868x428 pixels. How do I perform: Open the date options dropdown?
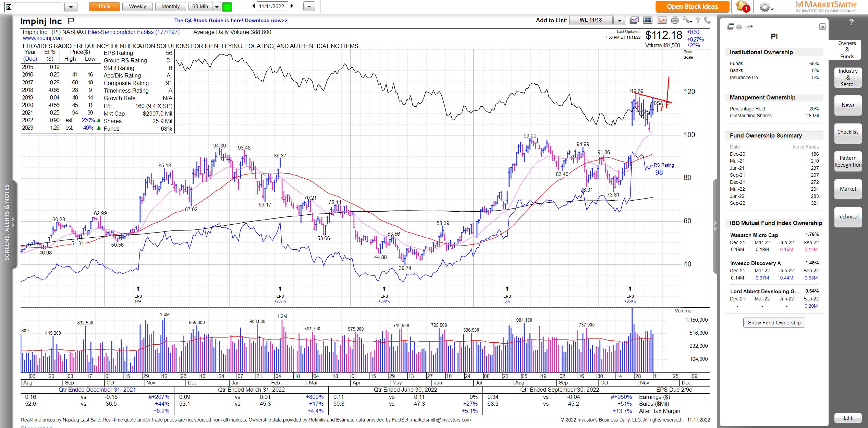click(x=309, y=7)
